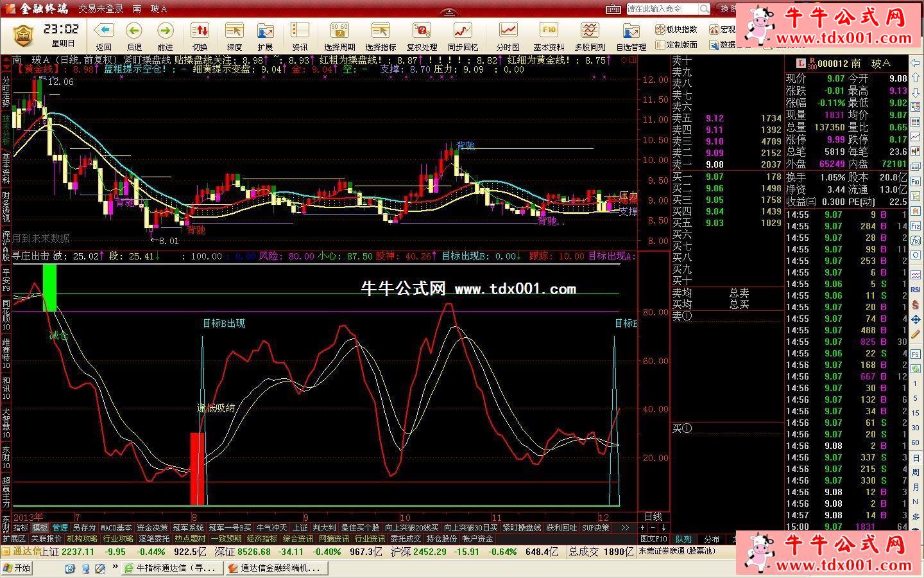The width and height of the screenshot is (924, 578).
Task: Click 交易未登录 in the title bar
Action: tap(101, 9)
